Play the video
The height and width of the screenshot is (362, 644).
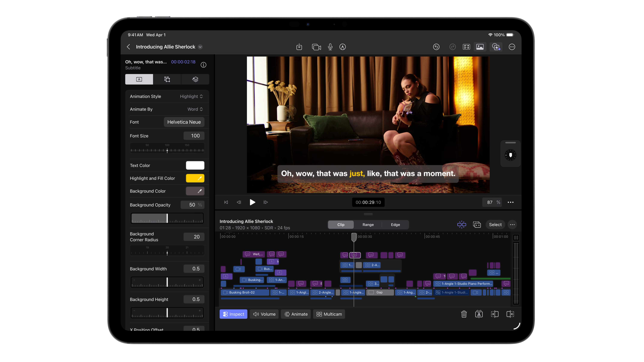pos(252,202)
